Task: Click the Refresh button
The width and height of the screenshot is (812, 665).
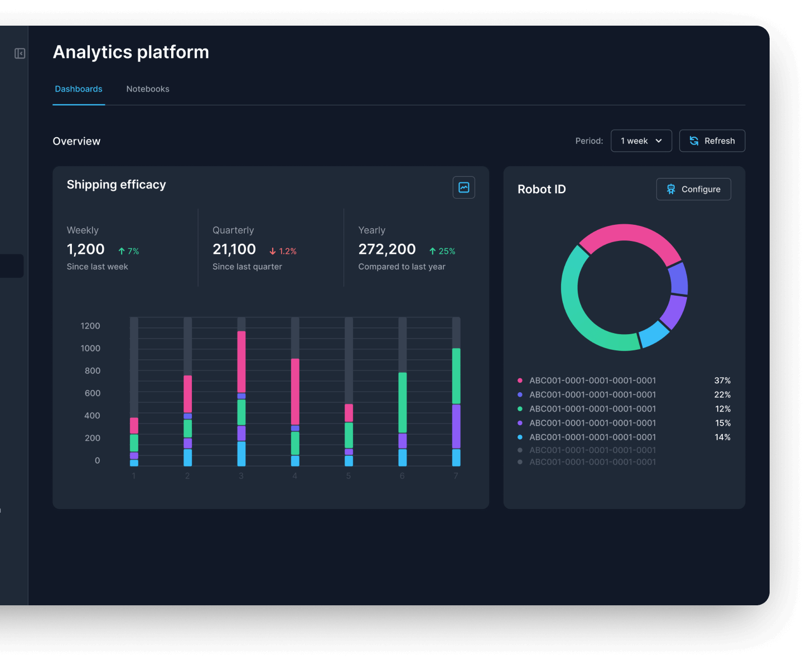Action: (712, 141)
